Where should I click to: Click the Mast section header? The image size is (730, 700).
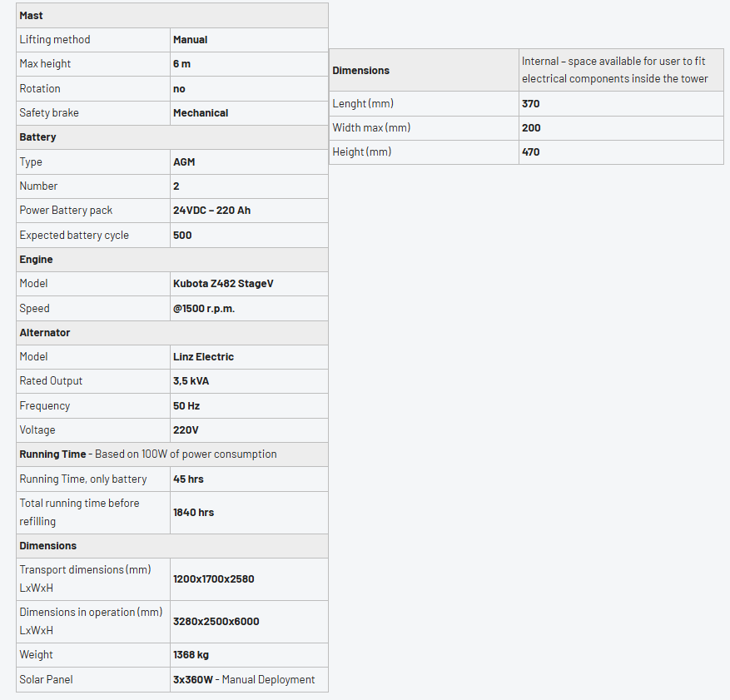coord(32,16)
